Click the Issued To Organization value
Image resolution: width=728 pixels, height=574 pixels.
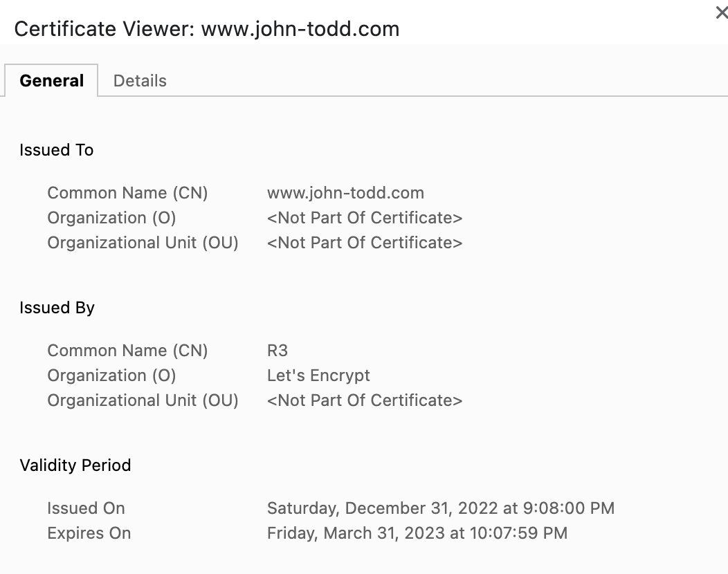pyautogui.click(x=364, y=218)
